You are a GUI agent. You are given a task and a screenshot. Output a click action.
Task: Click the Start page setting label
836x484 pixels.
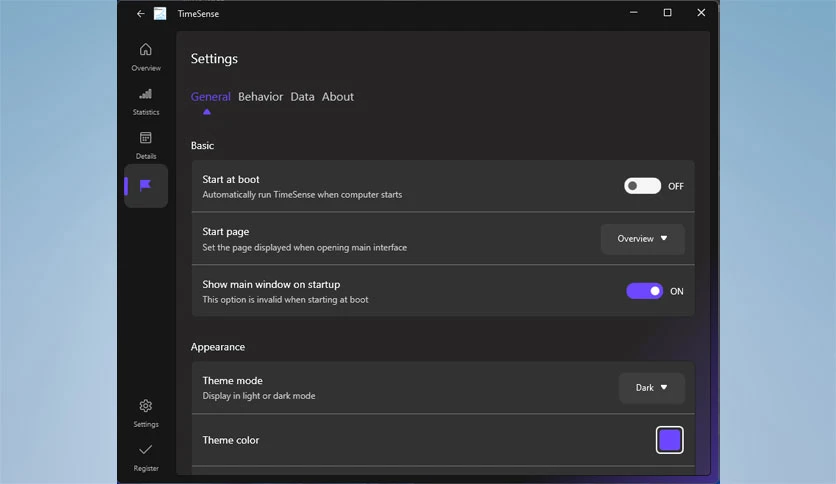[x=226, y=232]
